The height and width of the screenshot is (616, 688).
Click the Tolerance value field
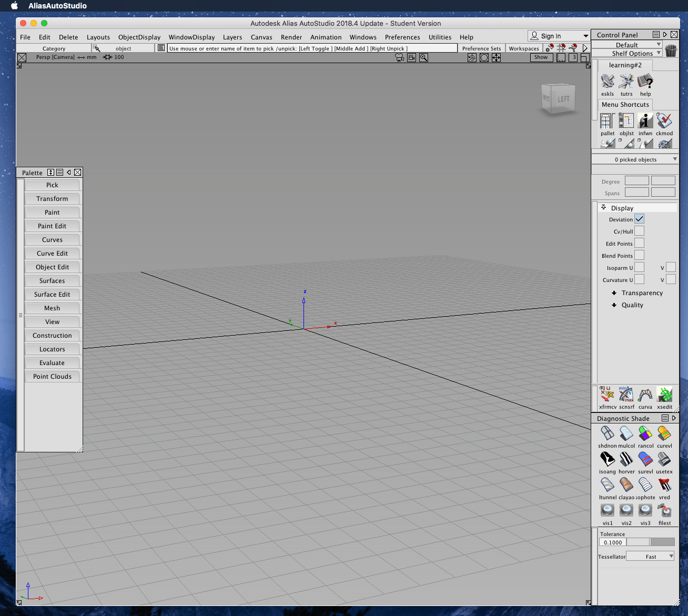pyautogui.click(x=613, y=542)
